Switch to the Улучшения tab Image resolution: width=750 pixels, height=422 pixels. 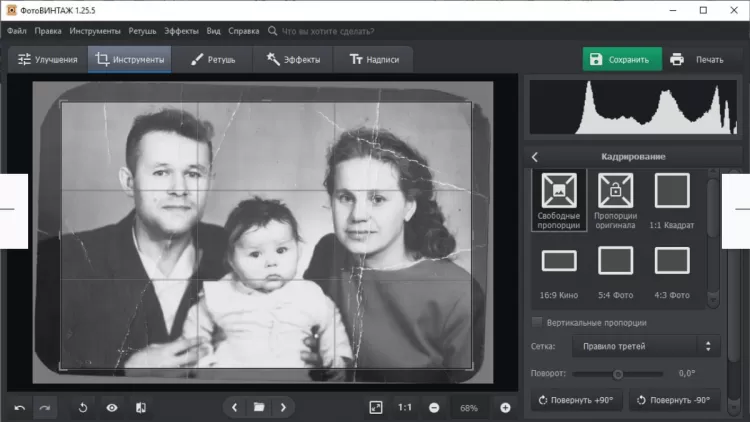point(48,59)
